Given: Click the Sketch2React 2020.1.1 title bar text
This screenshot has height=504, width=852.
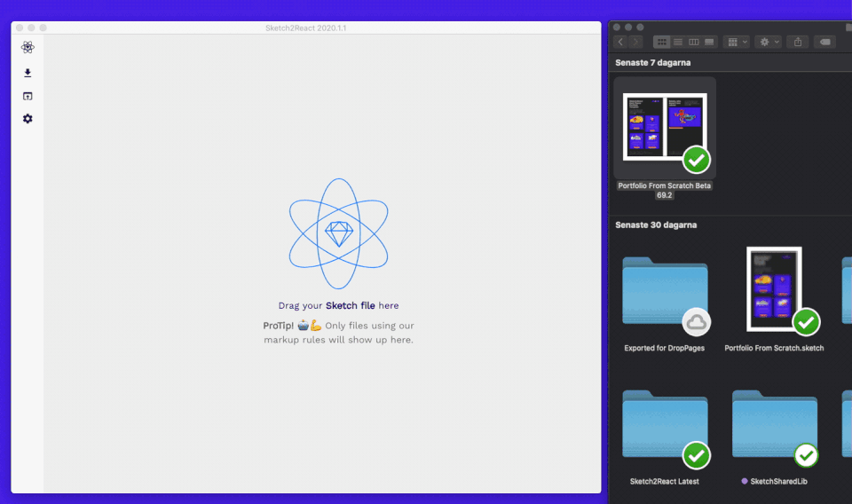Looking at the screenshot, I should click(x=306, y=28).
